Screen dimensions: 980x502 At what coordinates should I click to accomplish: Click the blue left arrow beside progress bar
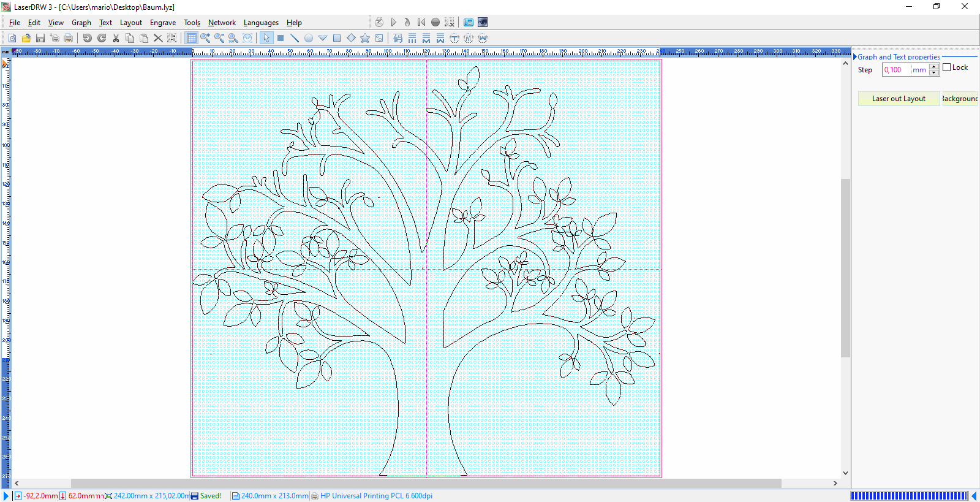[x=974, y=496]
